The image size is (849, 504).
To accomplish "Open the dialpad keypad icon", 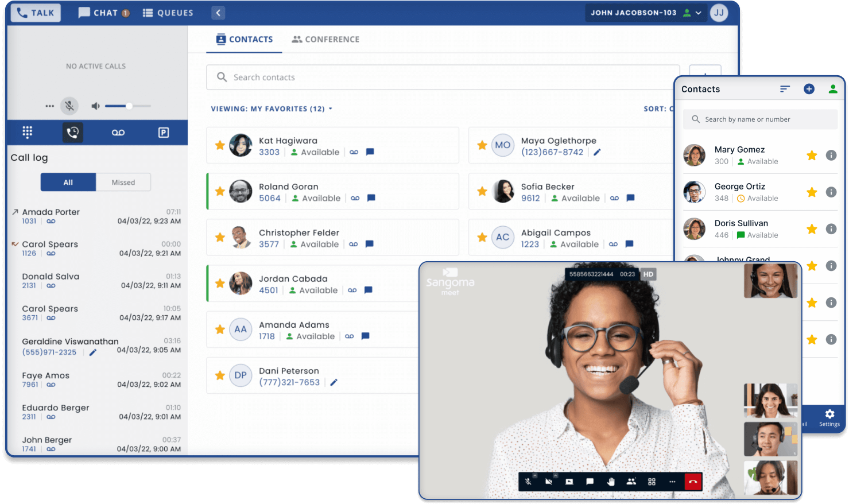I will click(x=27, y=133).
